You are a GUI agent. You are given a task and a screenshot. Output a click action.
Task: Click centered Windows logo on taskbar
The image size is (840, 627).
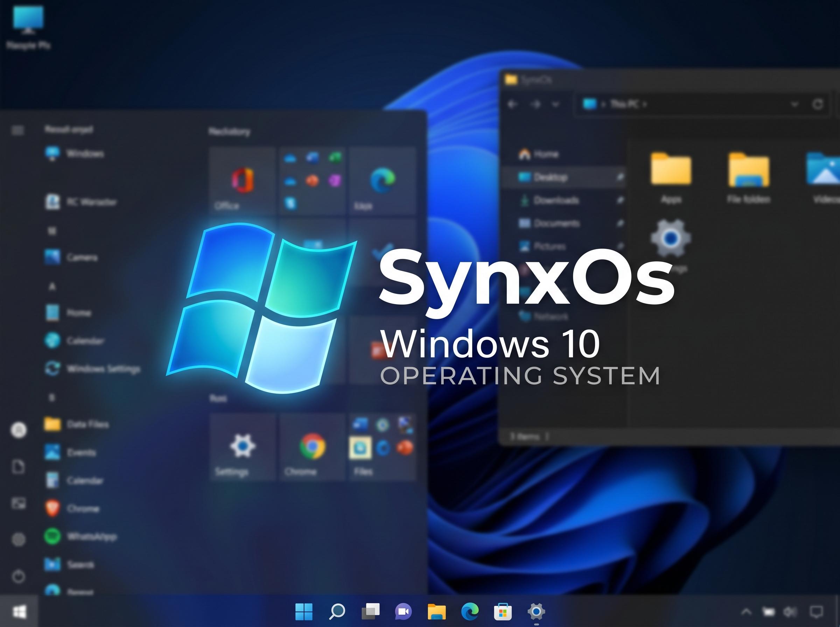[x=304, y=612]
